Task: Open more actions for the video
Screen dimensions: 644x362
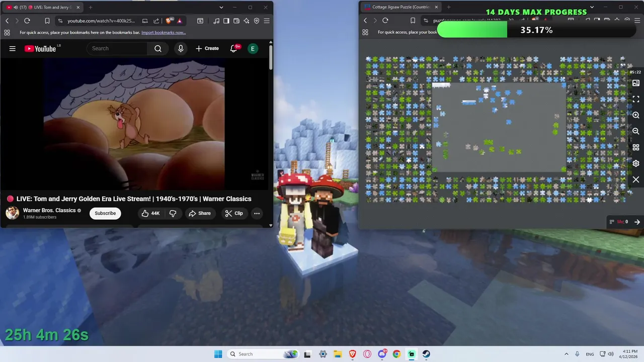Action: (257, 213)
